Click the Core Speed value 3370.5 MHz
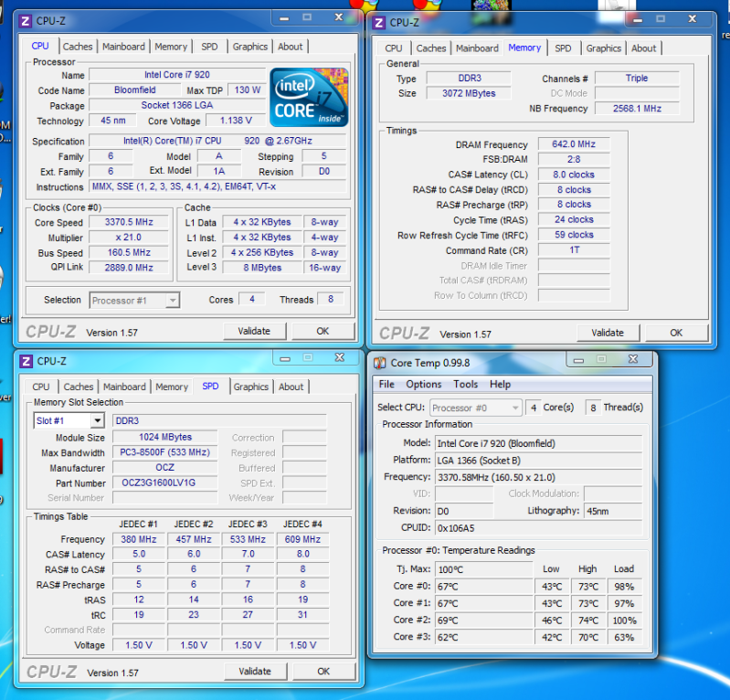Viewport: 730px width, 700px height. (129, 222)
